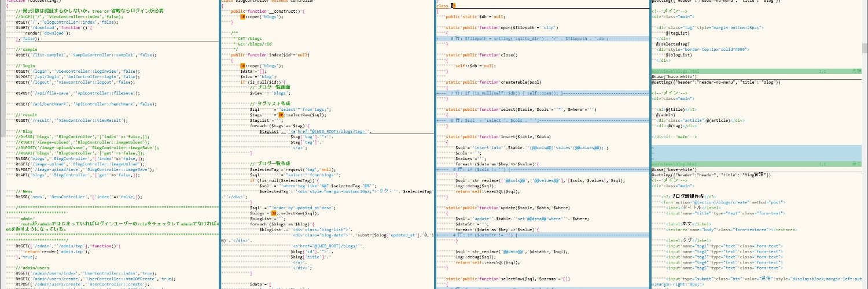Image resolution: width=868 pixels, height=289 pixels.
Task: Select the '@(admin)' template line
Action: 665,115
